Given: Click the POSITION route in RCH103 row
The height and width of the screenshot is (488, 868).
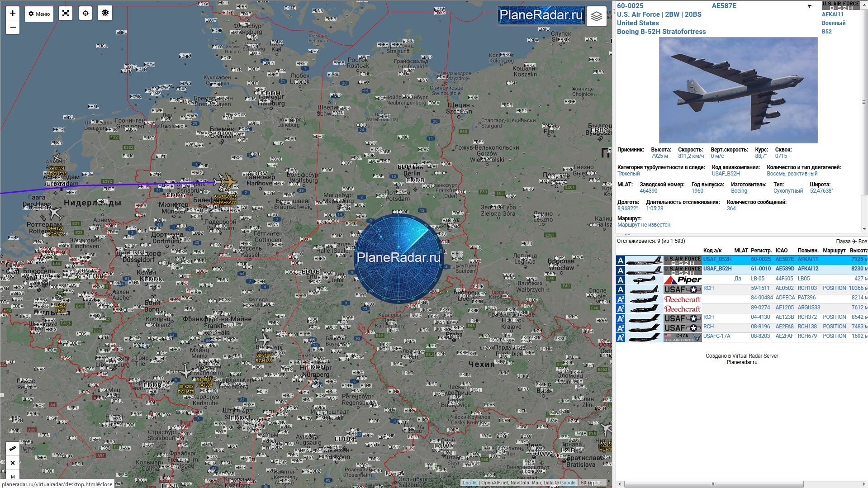Looking at the screenshot, I should tap(834, 289).
